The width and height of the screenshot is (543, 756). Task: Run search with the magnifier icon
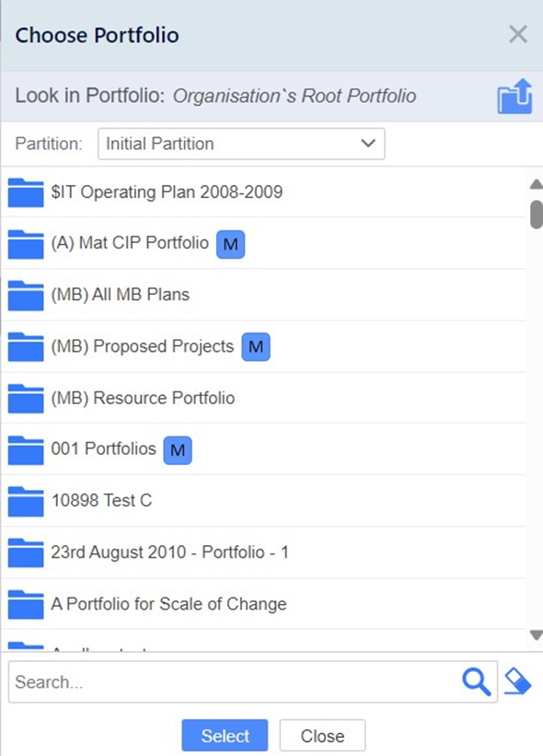coord(476,681)
